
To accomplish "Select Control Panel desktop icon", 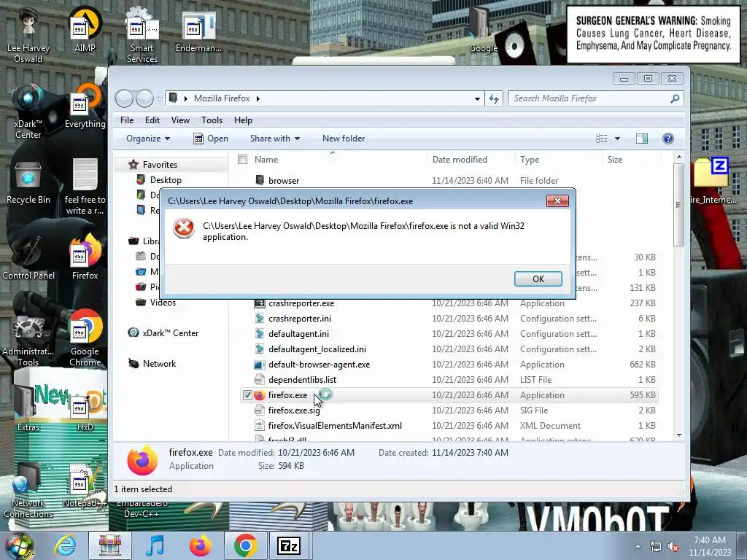I will [28, 257].
